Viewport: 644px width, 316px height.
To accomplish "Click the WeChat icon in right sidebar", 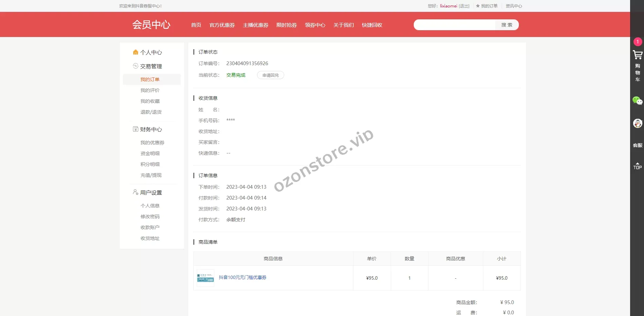I will (637, 101).
